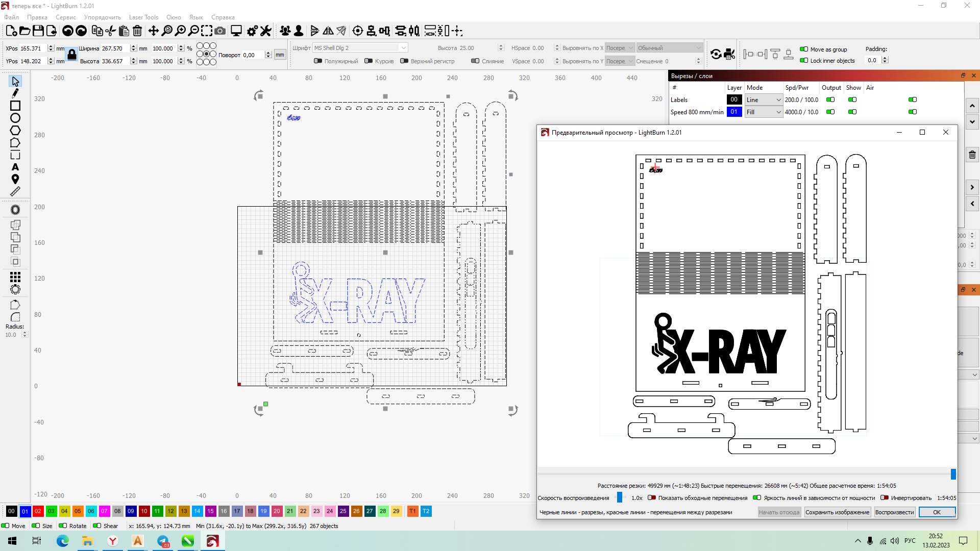This screenshot has width=980, height=551.
Task: Select the Rectangle drawing tool
Action: 15,106
